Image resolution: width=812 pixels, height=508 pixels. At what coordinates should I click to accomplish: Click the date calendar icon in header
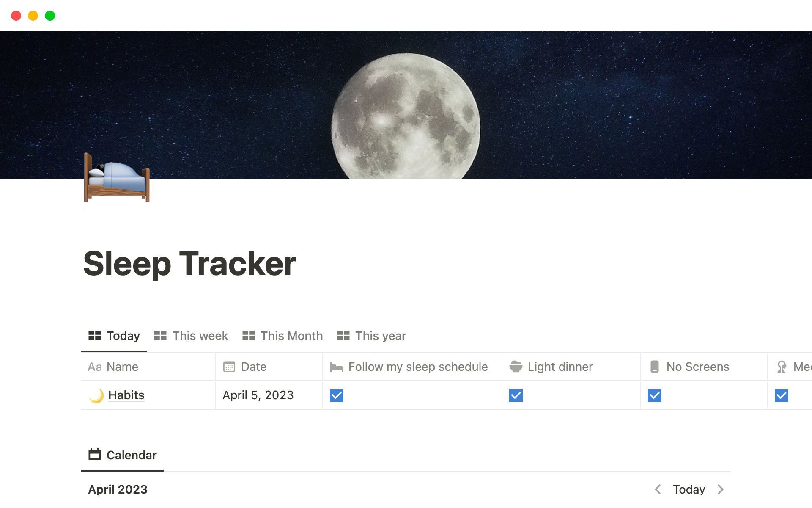tap(229, 366)
